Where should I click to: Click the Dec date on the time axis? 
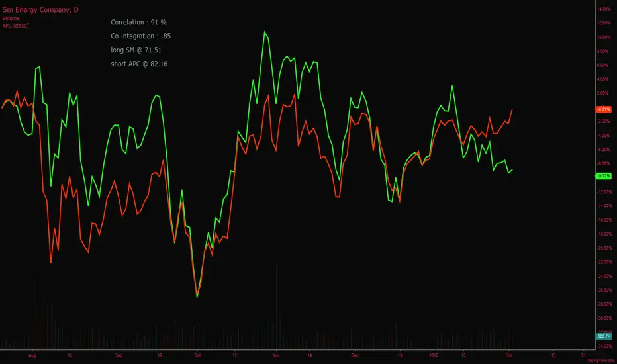click(355, 356)
